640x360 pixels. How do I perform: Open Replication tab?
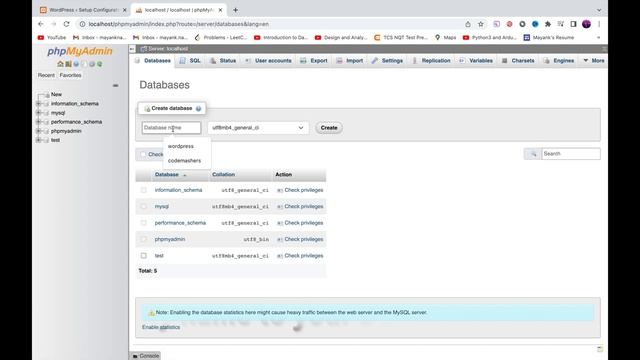(431, 60)
